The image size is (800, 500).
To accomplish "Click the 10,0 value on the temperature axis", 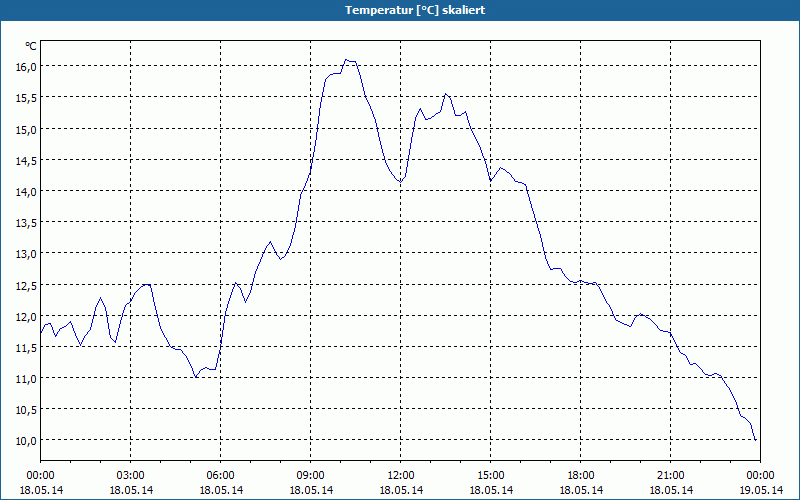I will tap(26, 441).
